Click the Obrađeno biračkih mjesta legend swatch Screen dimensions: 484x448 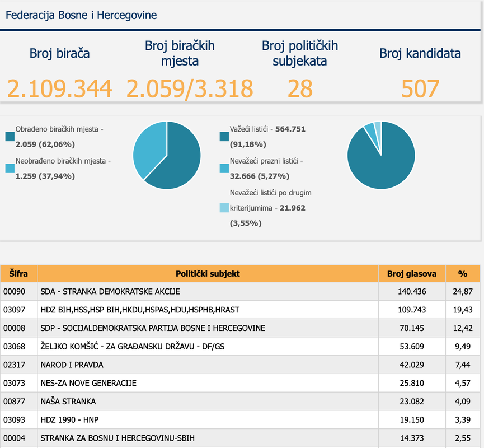click(10, 137)
